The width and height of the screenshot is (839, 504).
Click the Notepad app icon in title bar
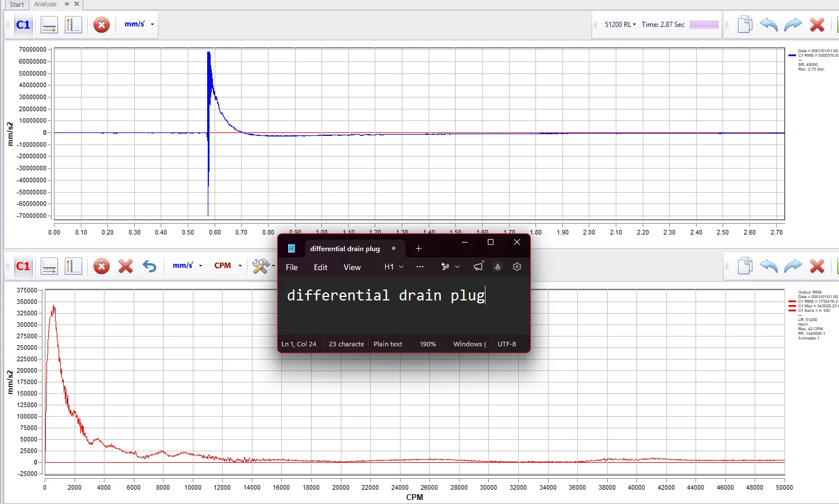pos(292,248)
